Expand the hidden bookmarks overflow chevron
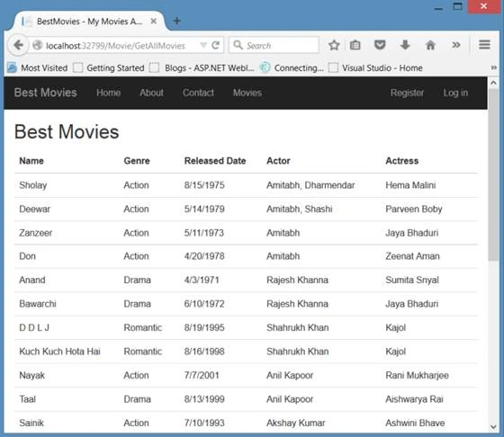 pos(494,67)
